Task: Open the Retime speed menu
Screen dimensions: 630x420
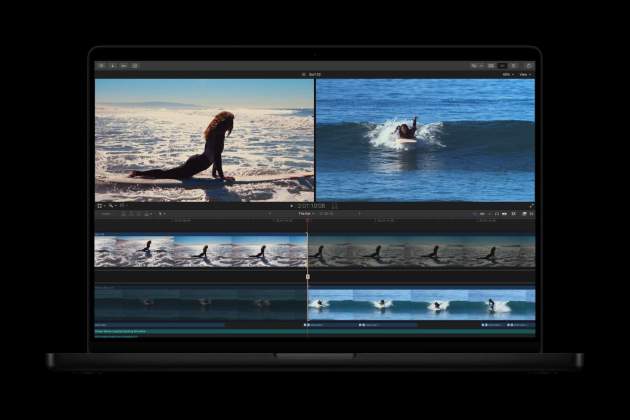Action: 122,206
